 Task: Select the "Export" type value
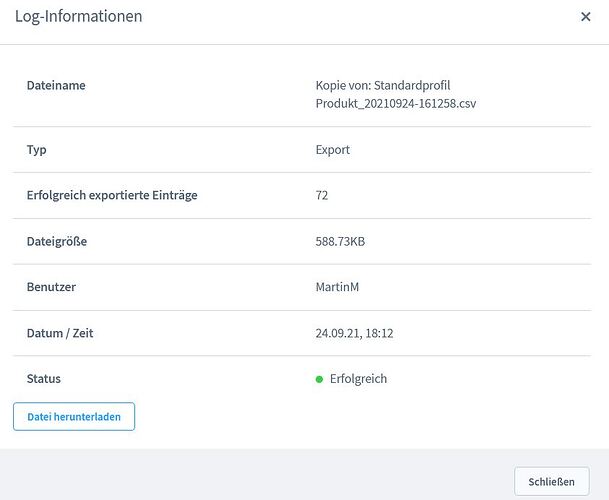pos(333,150)
